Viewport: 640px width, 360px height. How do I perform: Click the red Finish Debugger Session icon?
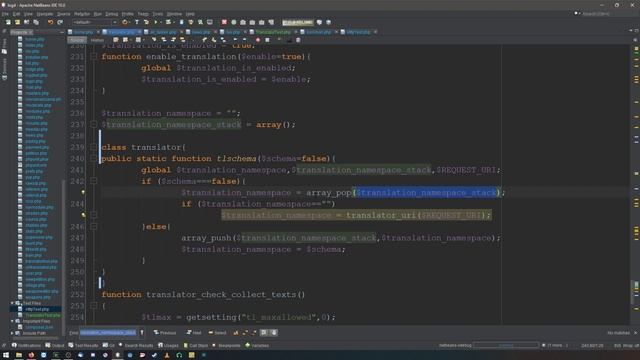point(224,22)
